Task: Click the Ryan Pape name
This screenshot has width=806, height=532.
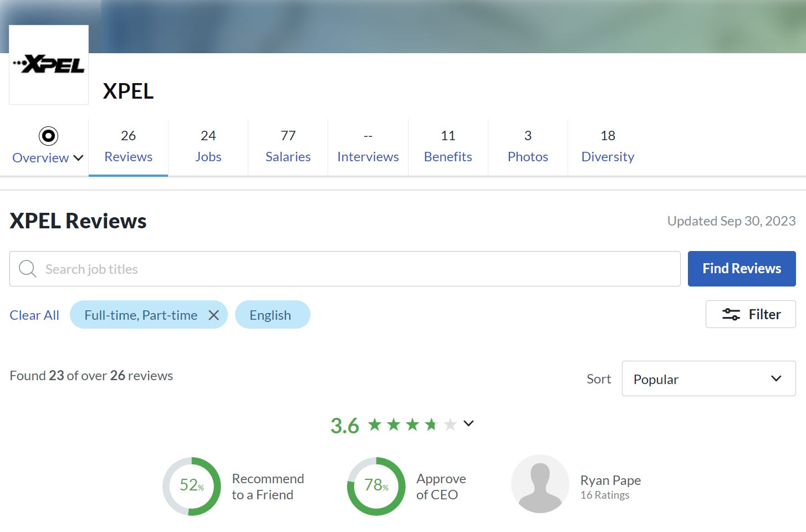Action: coord(610,480)
